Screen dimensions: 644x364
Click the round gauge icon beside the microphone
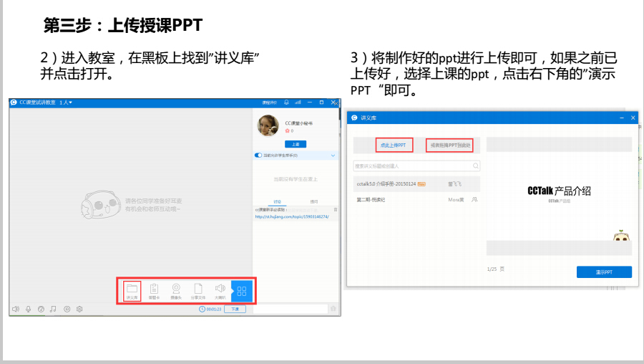[x=41, y=309]
